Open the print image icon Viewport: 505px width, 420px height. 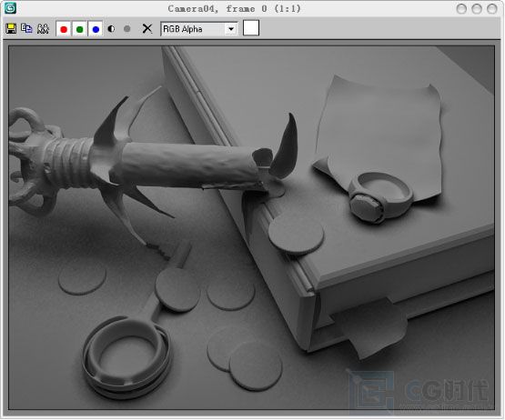43,29
